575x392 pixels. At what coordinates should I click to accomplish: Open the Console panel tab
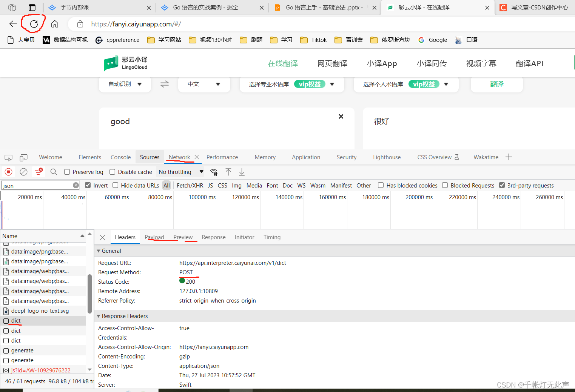click(x=120, y=157)
